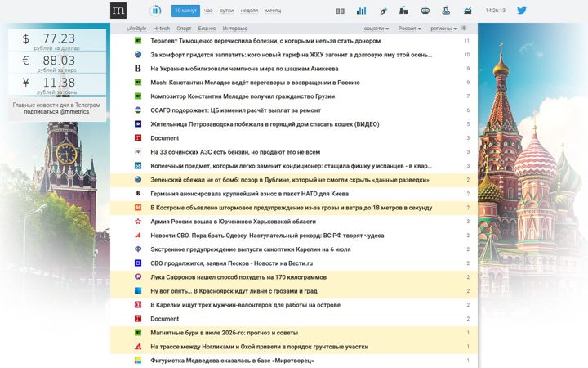Click the rising trend chart icon
This screenshot has height=368, width=588.
(x=467, y=11)
